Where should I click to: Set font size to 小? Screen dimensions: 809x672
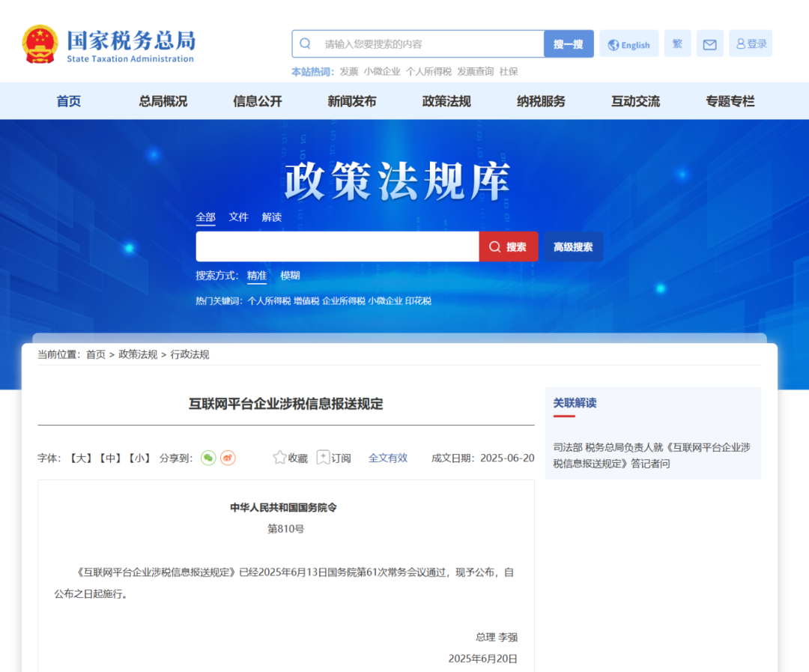(x=139, y=458)
